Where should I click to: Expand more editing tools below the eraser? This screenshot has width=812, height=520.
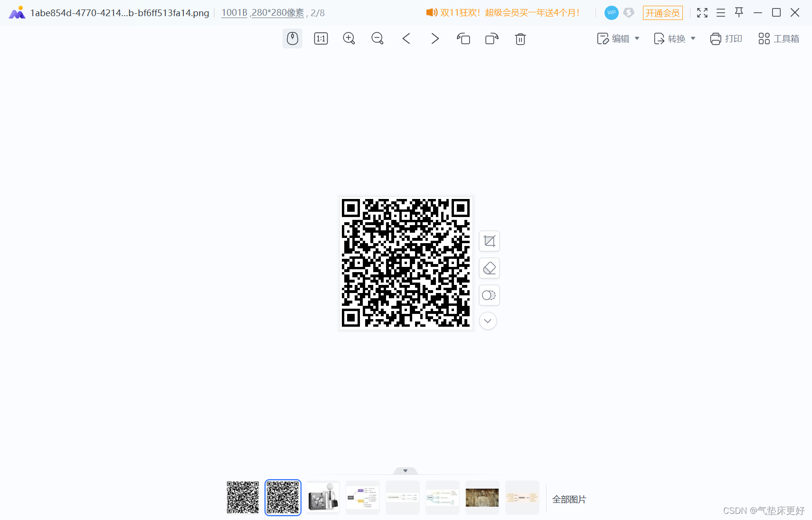(x=488, y=321)
